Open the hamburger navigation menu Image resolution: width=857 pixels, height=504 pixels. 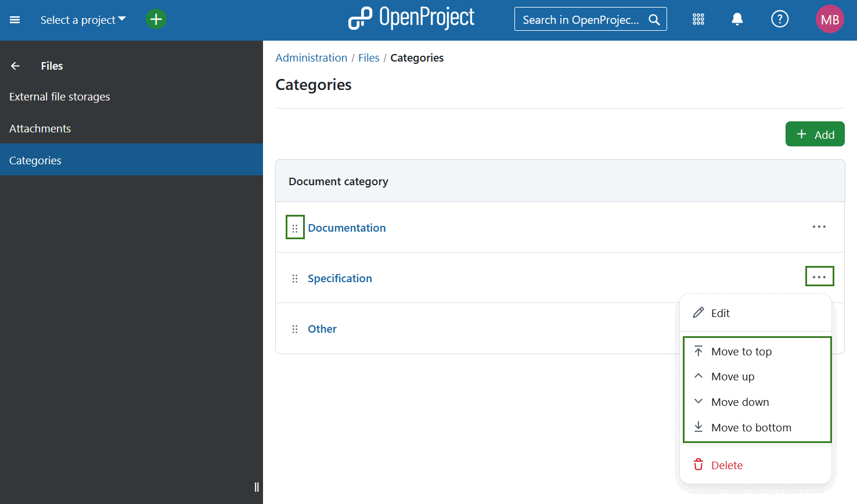click(x=15, y=19)
